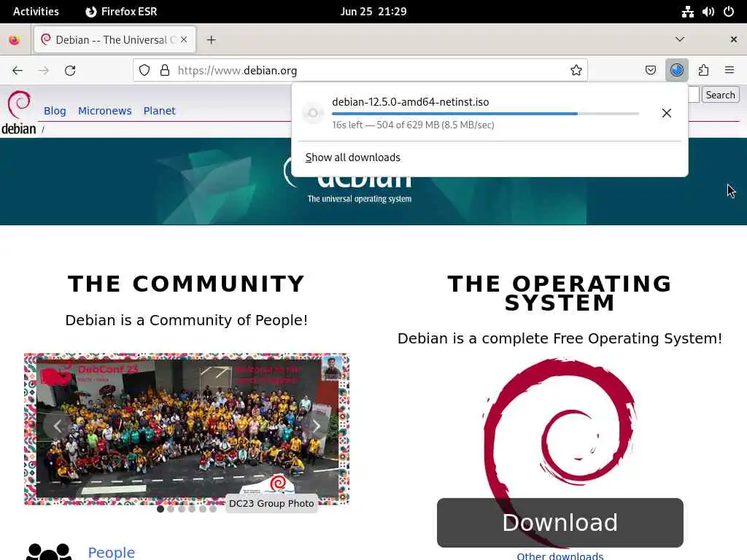Click the Downloads progress toolbar icon
The width and height of the screenshot is (747, 560).
[x=676, y=71]
